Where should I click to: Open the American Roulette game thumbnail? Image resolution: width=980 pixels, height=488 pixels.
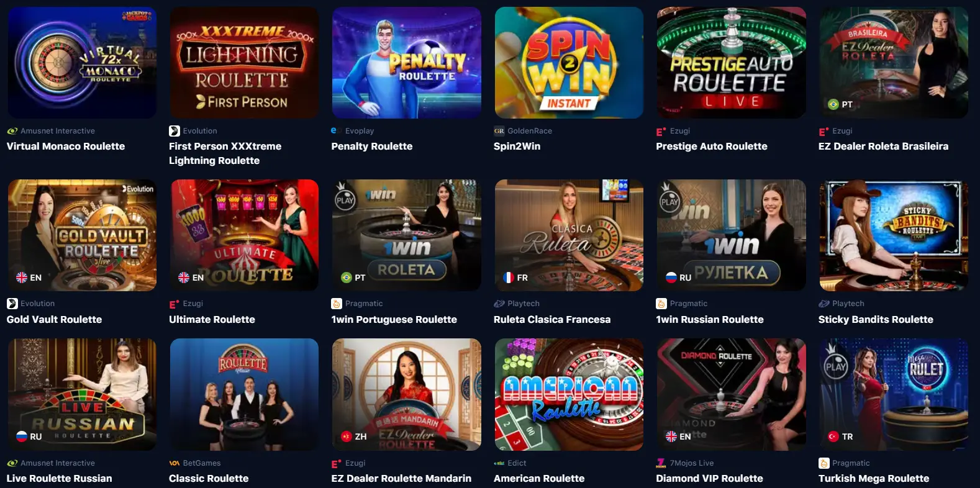tap(569, 394)
